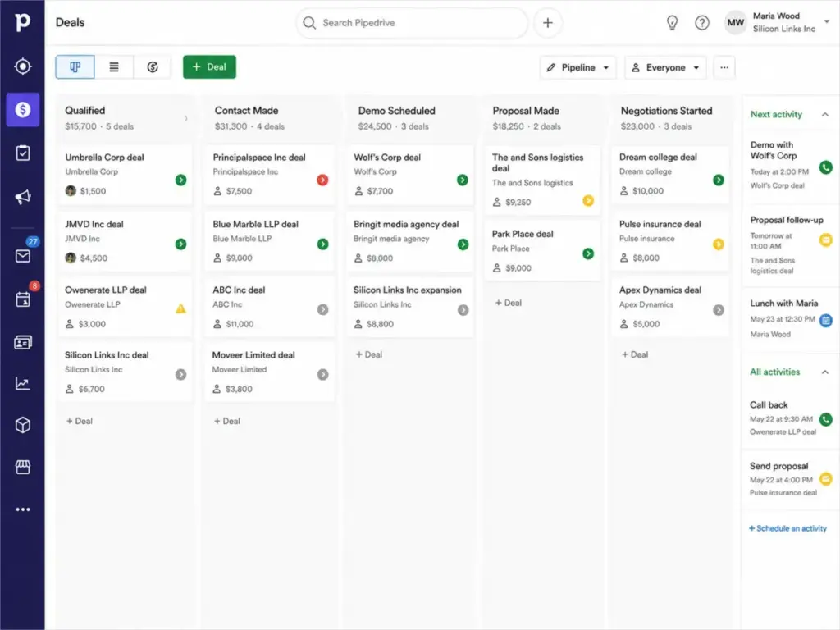Open the Proposal follow-up activity
The height and width of the screenshot is (630, 840).
[x=791, y=244]
